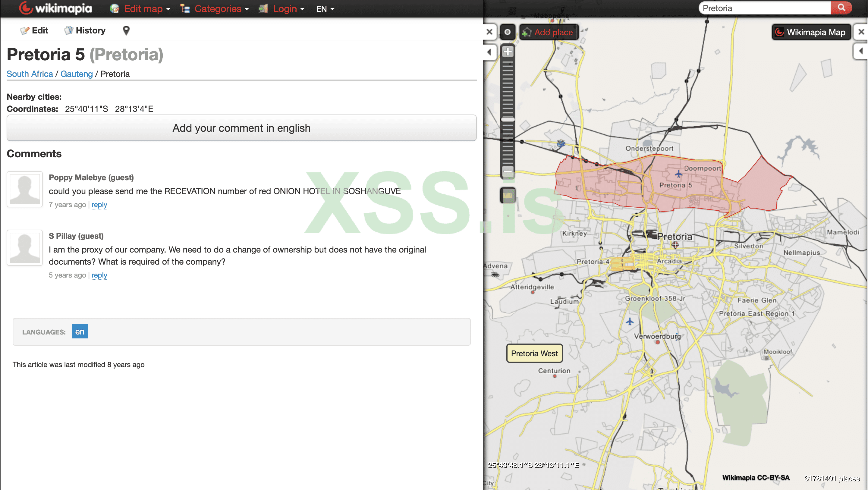Click 'Add your comment in english' button
The width and height of the screenshot is (868, 490).
241,128
